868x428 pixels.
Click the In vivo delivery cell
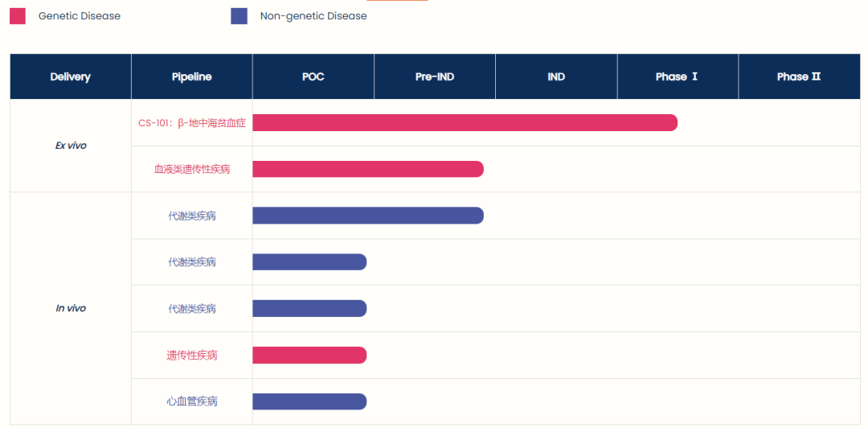tap(71, 308)
